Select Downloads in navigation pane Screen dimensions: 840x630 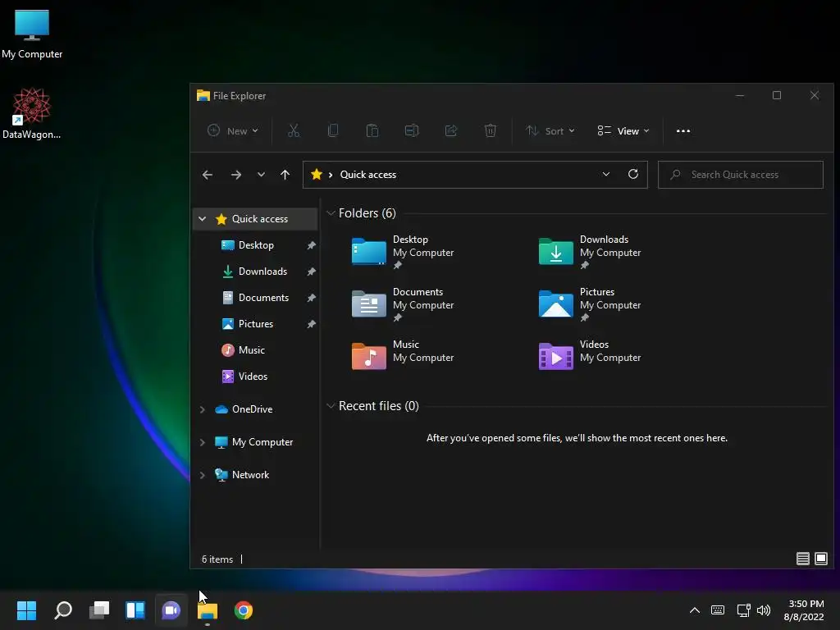[262, 271]
